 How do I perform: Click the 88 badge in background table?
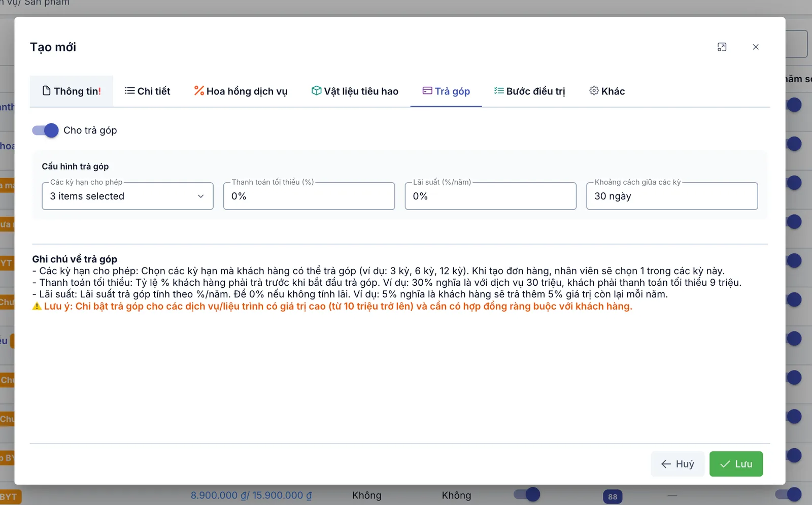pyautogui.click(x=613, y=497)
